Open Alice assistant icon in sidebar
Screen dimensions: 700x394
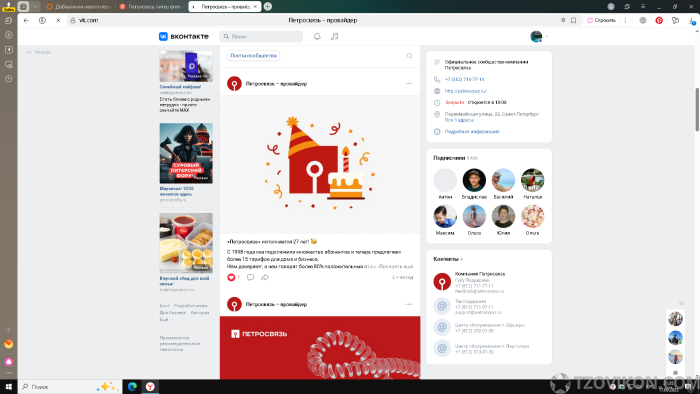click(8, 362)
